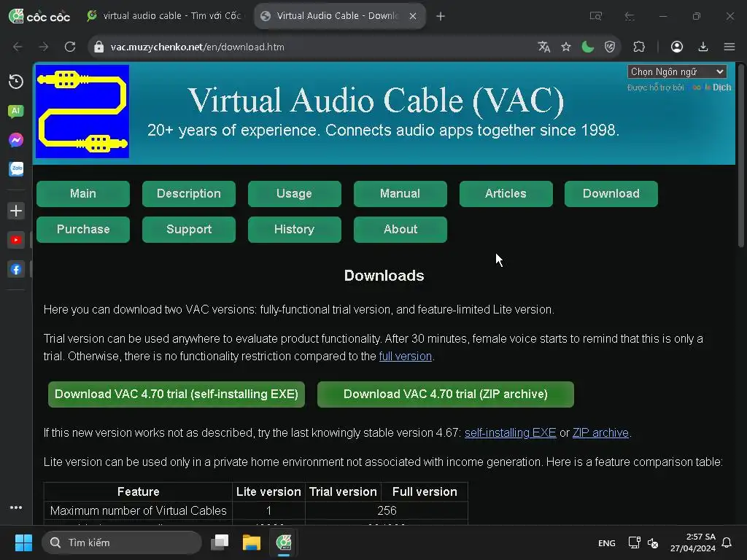Open YouTube from the sidebar
This screenshot has width=747, height=560.
[x=16, y=240]
